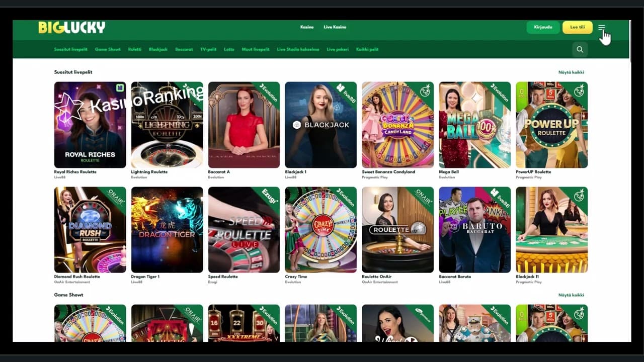Click the PowerUP Roulette title text
This screenshot has height=362, width=644.
pos(533,172)
